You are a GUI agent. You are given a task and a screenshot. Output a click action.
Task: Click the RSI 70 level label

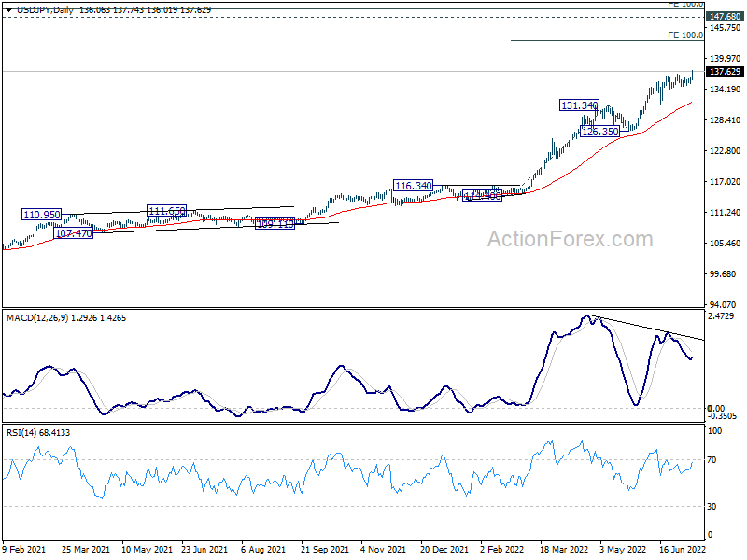pyautogui.click(x=712, y=460)
